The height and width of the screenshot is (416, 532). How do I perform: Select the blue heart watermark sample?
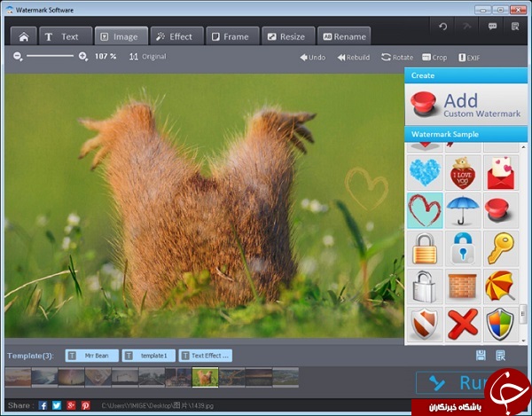tap(425, 173)
